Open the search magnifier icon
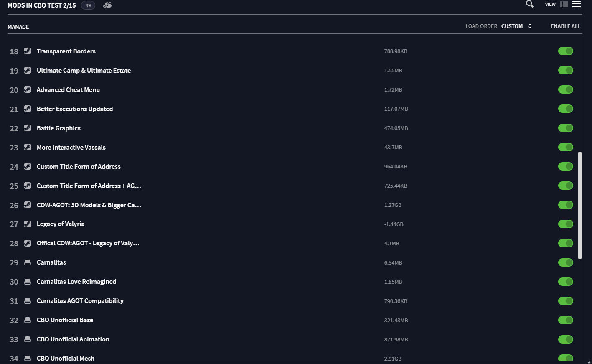The height and width of the screenshot is (364, 592). [x=530, y=4]
